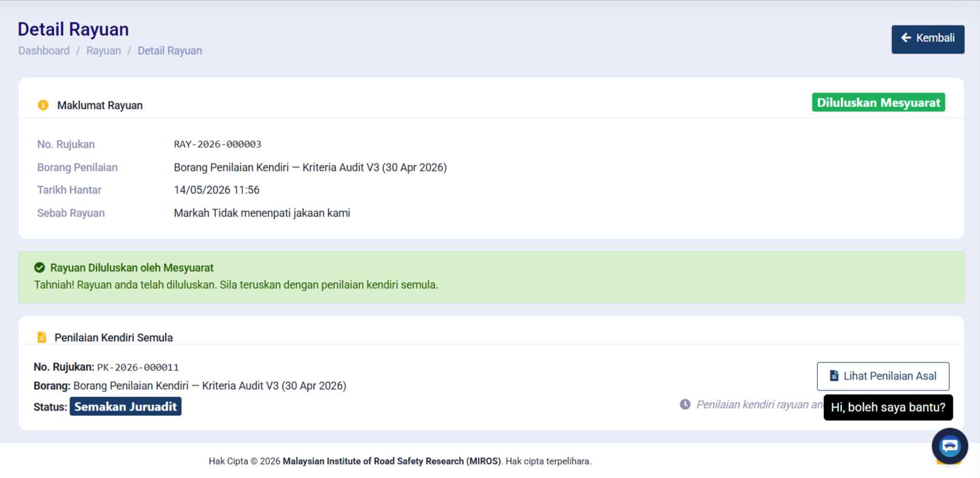Open the chatbot assistant icon

(950, 446)
